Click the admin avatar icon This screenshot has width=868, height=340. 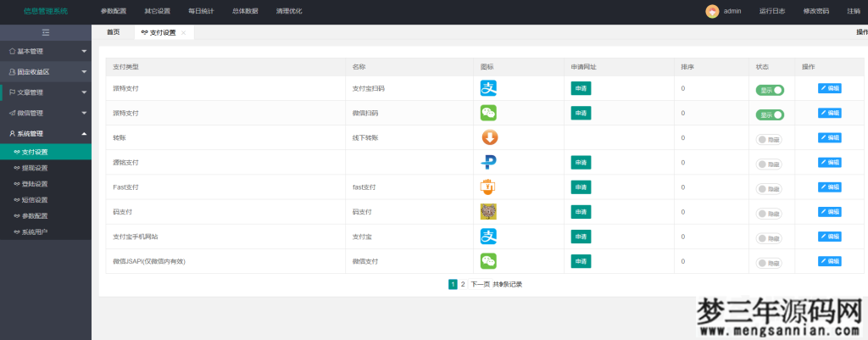[x=712, y=11]
